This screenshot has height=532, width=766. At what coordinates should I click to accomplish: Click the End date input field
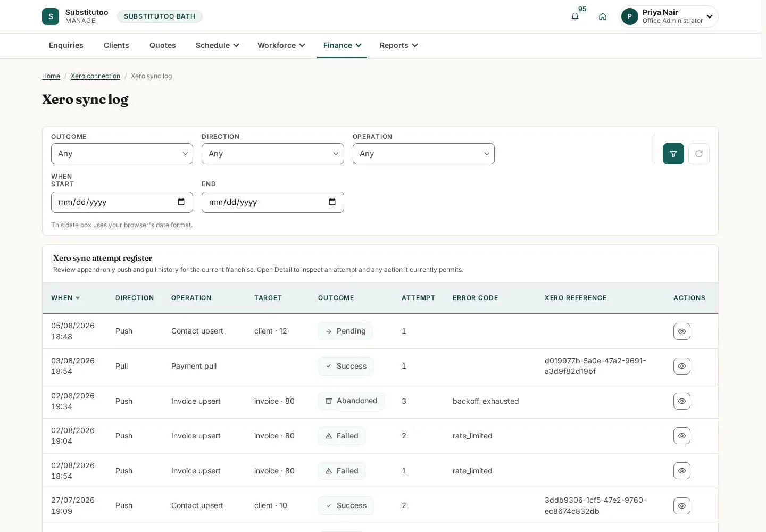273,202
